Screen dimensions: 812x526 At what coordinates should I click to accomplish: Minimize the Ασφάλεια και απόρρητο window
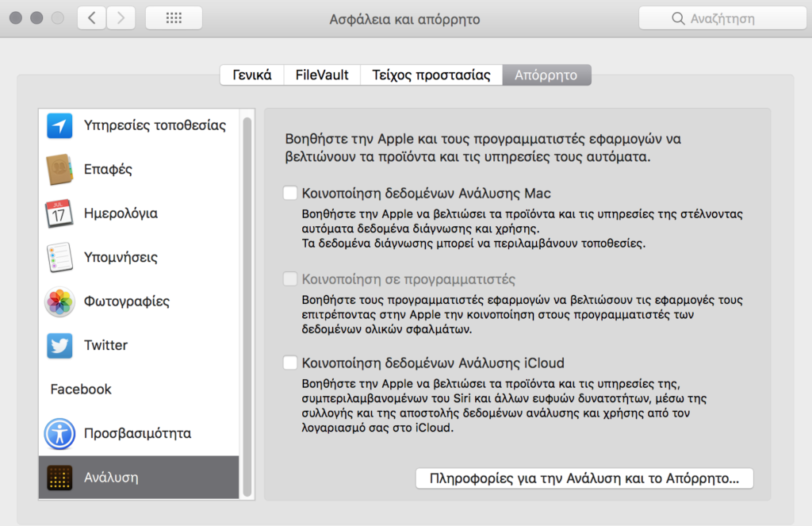36,18
